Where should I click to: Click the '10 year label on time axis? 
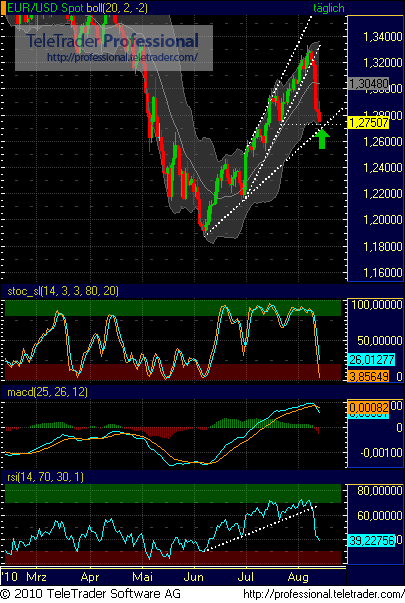[10, 577]
